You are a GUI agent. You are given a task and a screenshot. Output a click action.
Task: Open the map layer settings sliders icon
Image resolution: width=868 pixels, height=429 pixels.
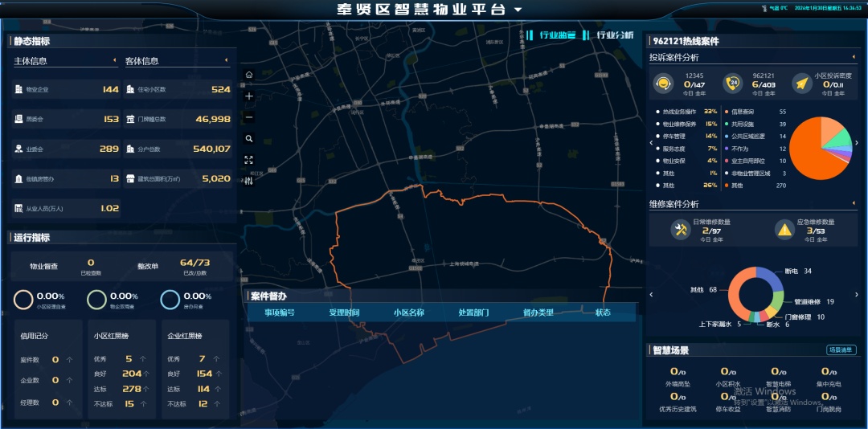click(249, 182)
